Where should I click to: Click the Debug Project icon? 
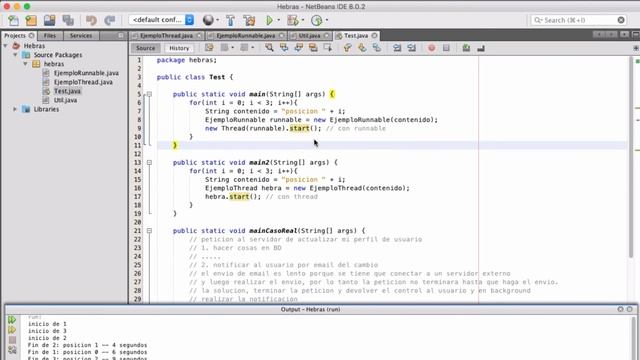(x=293, y=20)
